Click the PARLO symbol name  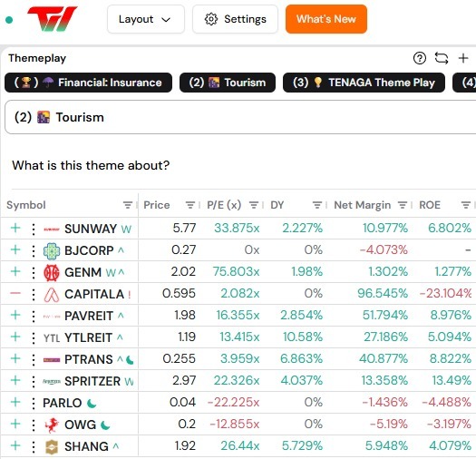coord(63,403)
